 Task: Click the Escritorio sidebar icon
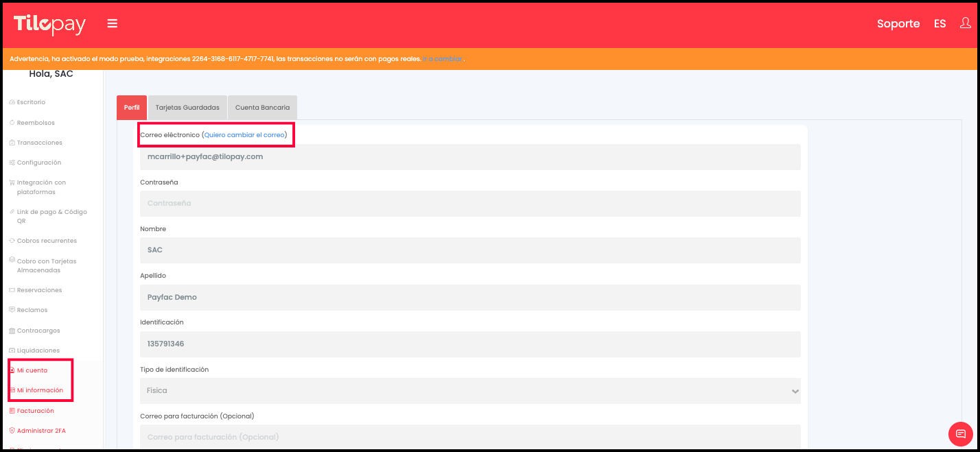[12, 102]
